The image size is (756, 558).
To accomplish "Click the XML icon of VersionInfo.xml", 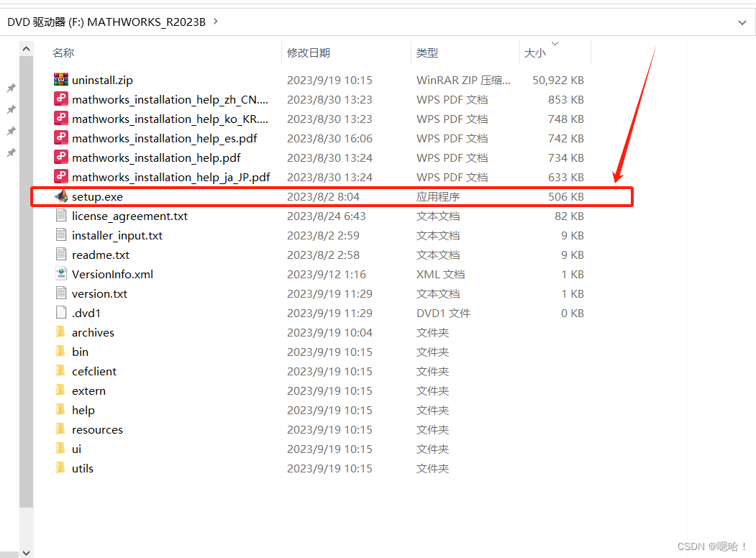I will (60, 274).
